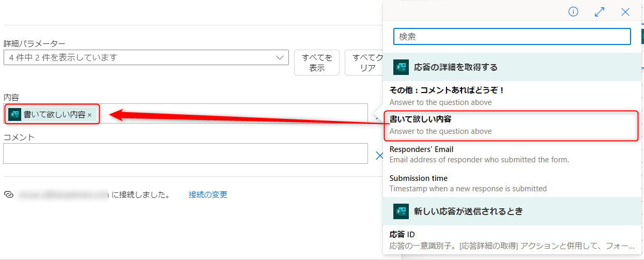Click 接続の変更 link
The width and height of the screenshot is (644, 260).
(x=208, y=194)
